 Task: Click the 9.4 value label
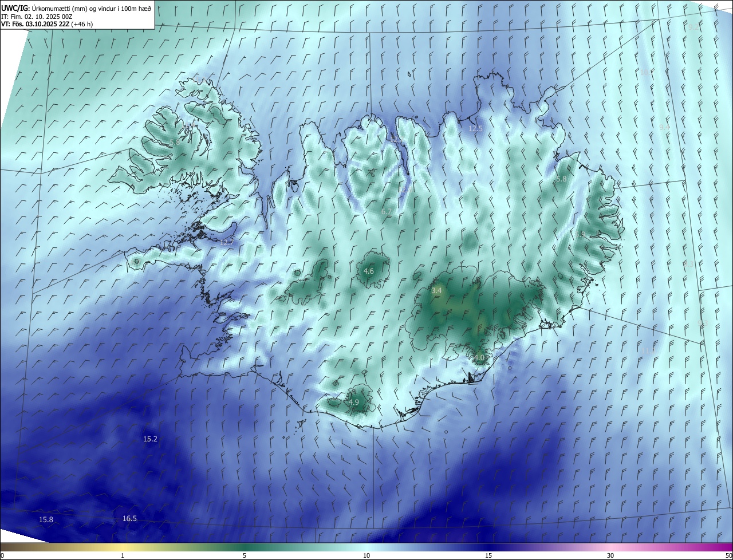(664, 127)
